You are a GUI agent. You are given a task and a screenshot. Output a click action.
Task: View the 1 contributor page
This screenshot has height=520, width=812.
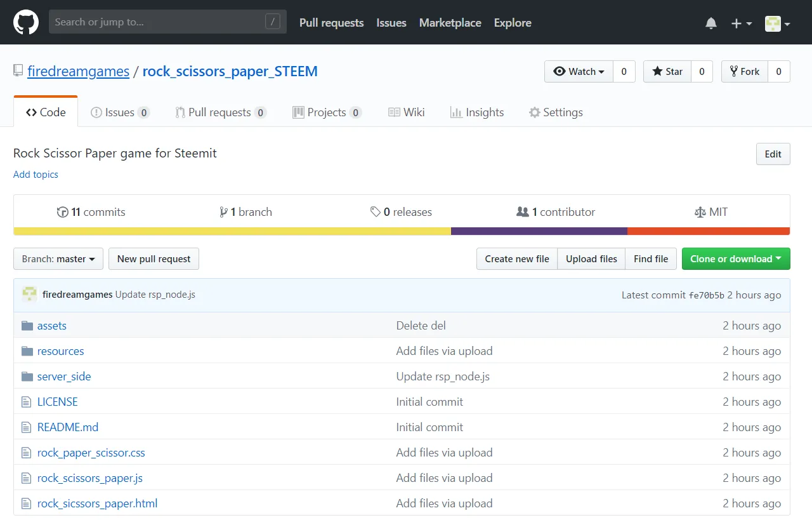tap(556, 212)
